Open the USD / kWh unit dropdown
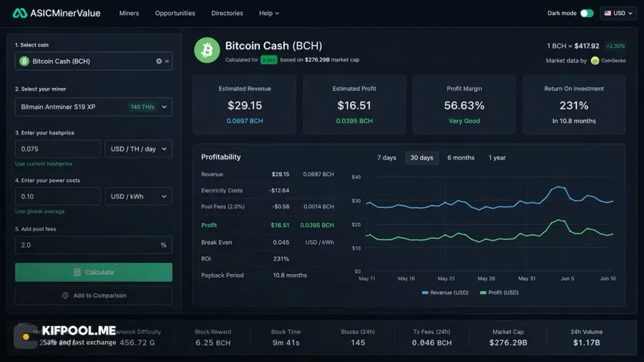 pyautogui.click(x=138, y=197)
